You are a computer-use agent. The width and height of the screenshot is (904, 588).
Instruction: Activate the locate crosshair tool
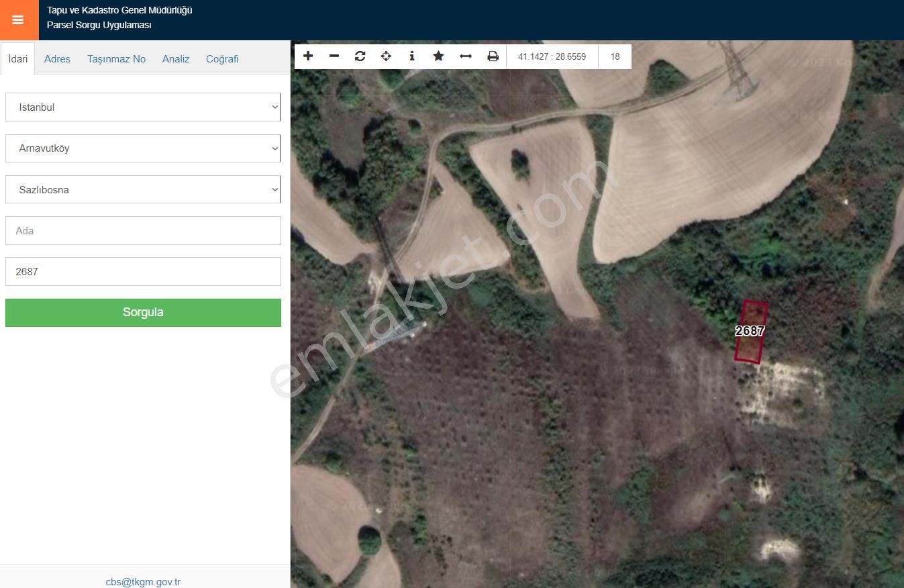tap(386, 56)
